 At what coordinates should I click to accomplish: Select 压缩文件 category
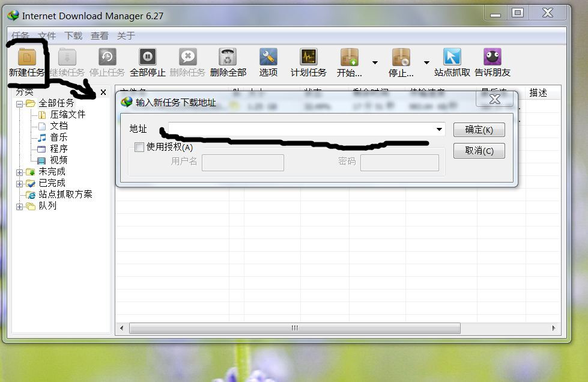click(x=68, y=114)
